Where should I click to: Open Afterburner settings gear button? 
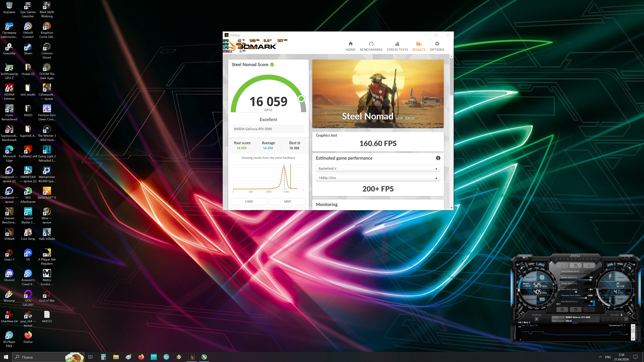(562, 310)
